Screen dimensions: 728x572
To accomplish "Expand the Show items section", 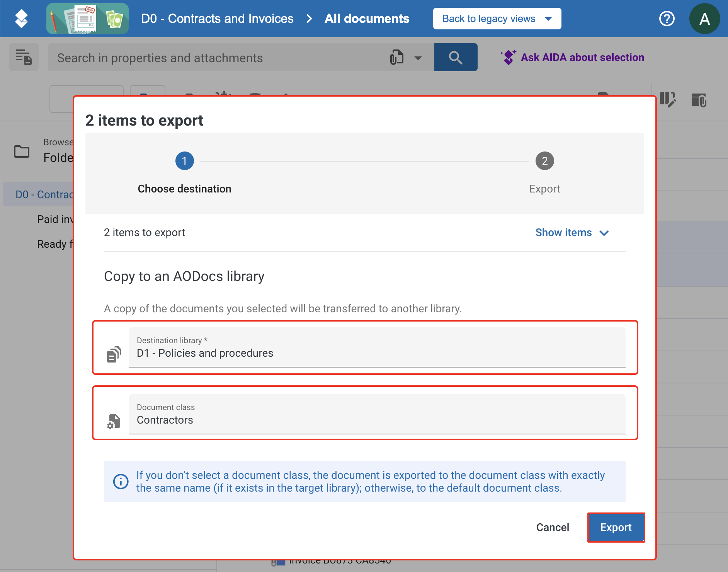I will pos(572,233).
